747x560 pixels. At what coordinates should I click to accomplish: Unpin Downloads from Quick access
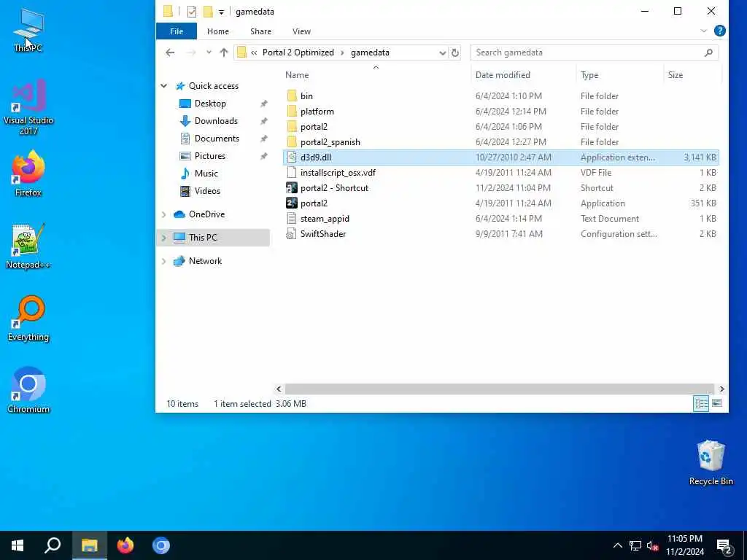(x=263, y=121)
